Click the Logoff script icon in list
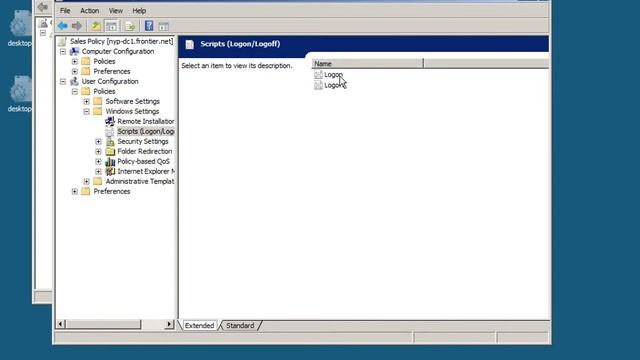The width and height of the screenshot is (640, 360). click(318, 85)
